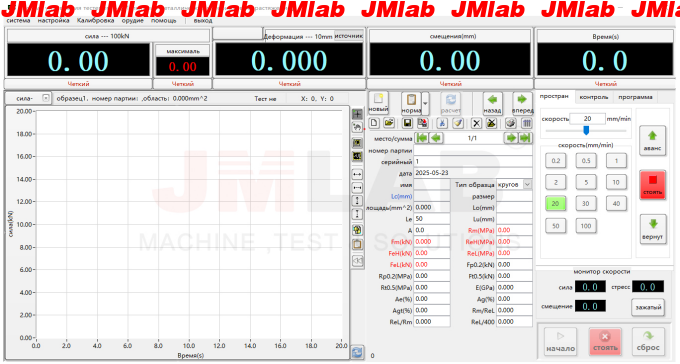The image size is (680, 364).
Task: Open the сила- graph axis dropdown
Action: [46, 98]
